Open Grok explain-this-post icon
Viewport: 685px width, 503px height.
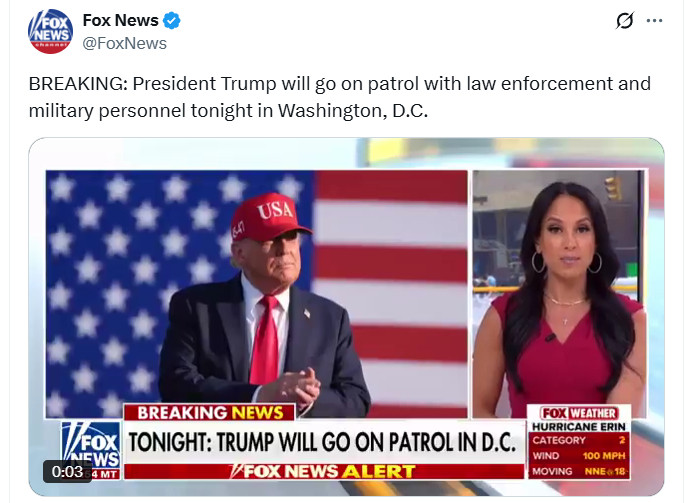625,21
